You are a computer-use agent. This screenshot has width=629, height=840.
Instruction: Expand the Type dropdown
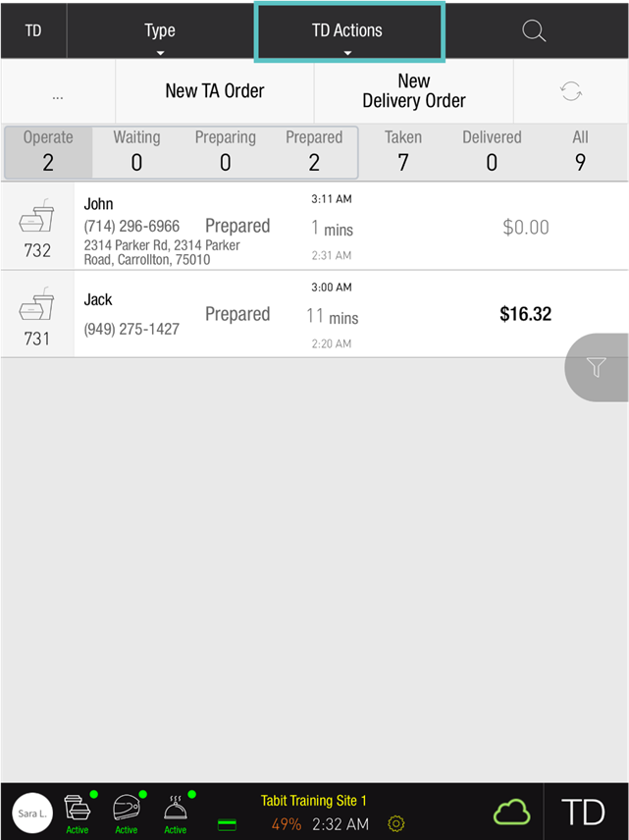pyautogui.click(x=160, y=31)
